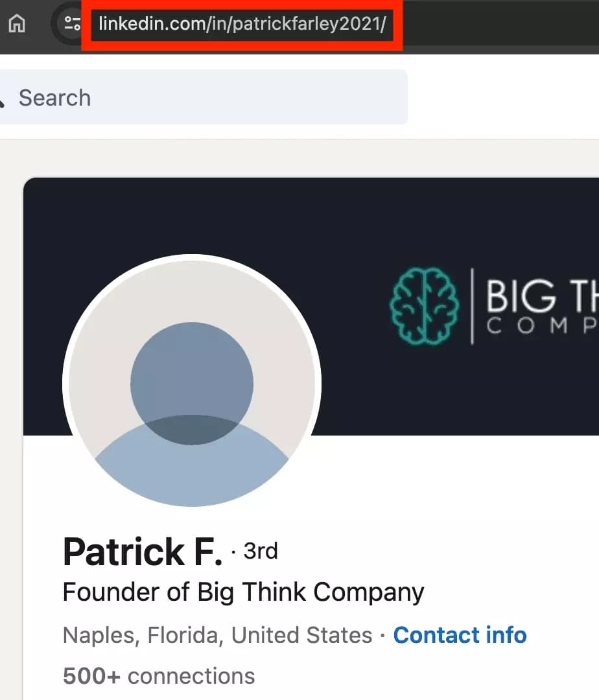Viewport: 599px width, 700px height.
Task: Click Patrick's profile avatar photo
Action: pyautogui.click(x=191, y=384)
